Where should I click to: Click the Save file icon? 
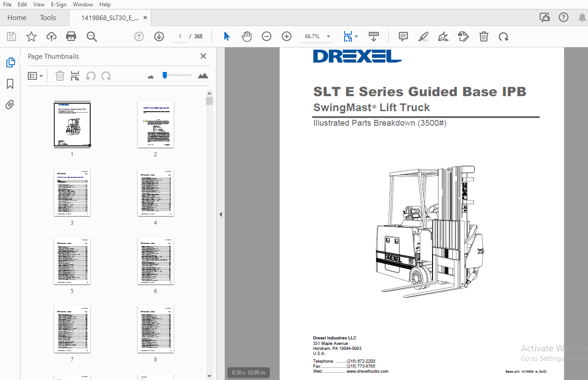(x=11, y=36)
